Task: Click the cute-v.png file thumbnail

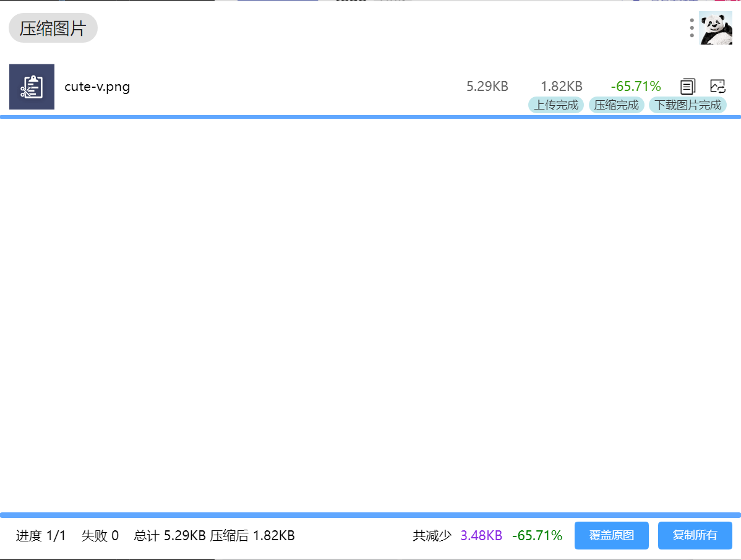Action: (32, 87)
